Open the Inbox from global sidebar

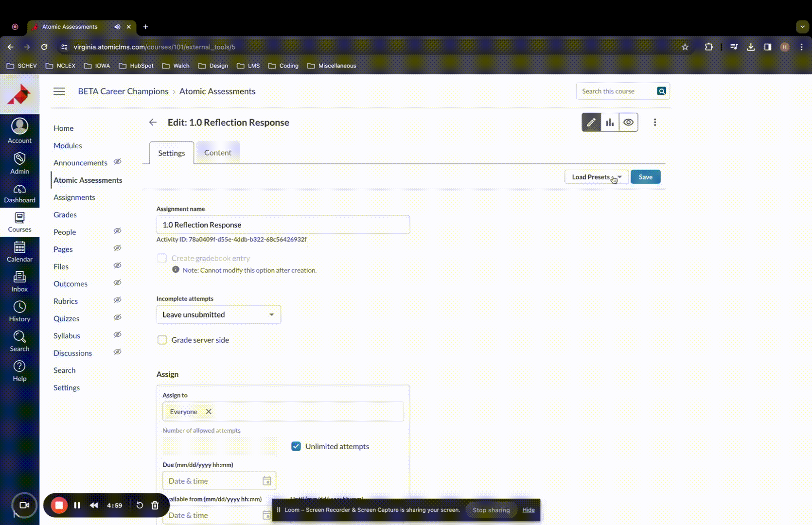(x=19, y=282)
